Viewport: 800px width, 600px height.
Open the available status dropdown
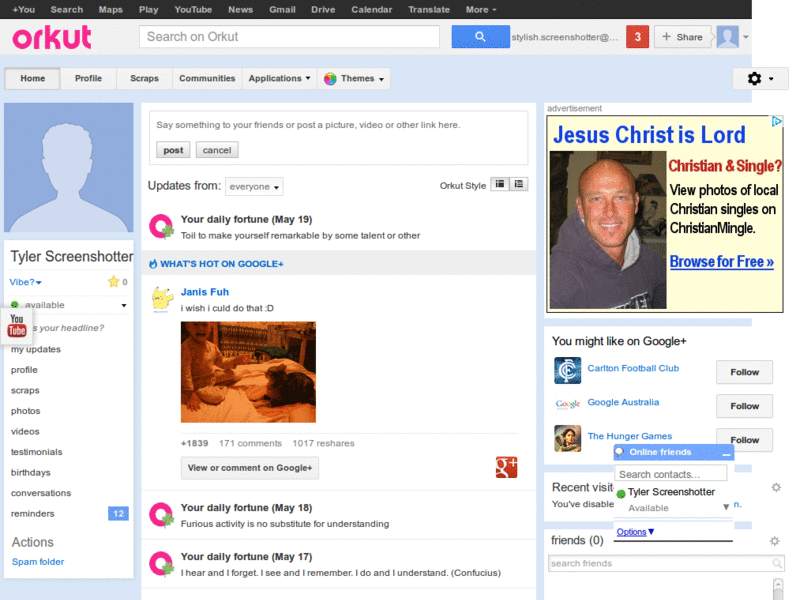click(123, 305)
